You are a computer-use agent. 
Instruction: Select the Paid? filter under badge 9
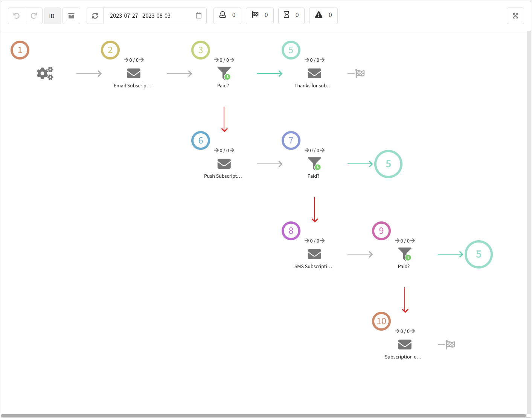coord(405,254)
